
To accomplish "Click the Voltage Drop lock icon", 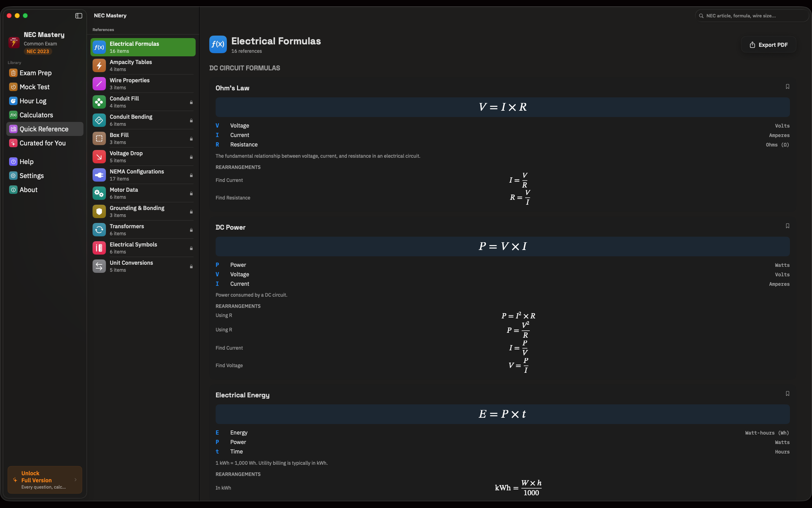I will tap(191, 157).
